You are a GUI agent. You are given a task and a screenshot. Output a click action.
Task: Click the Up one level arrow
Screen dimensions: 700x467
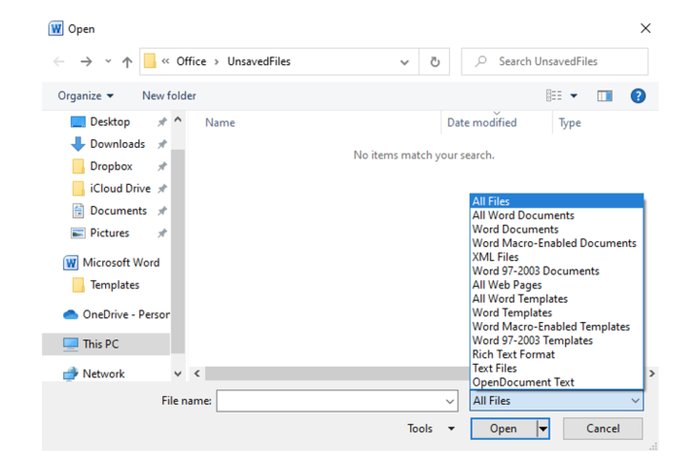pos(127,62)
